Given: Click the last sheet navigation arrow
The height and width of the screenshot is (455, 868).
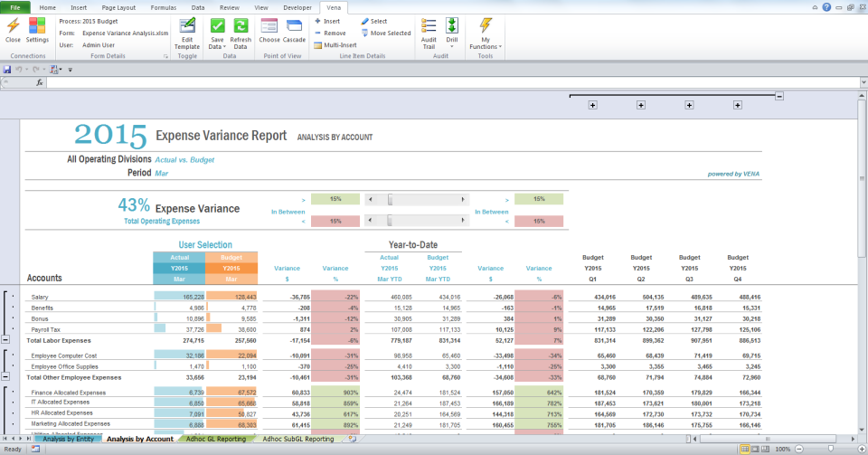Looking at the screenshot, I should 29,439.
